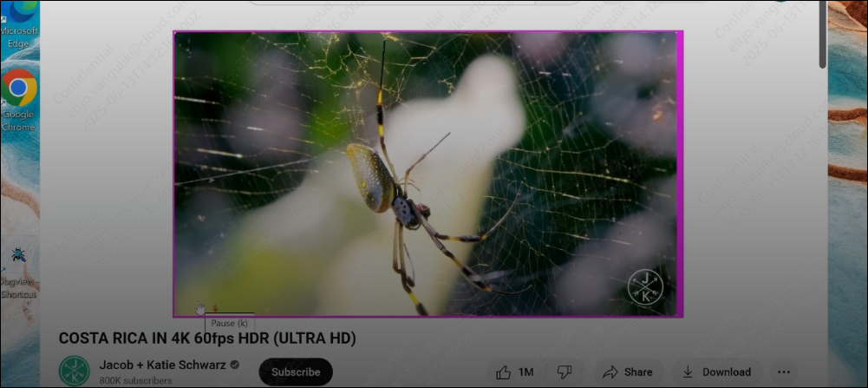Click the search box at page top
Viewport: 868px width, 388px height.
[414, 3]
